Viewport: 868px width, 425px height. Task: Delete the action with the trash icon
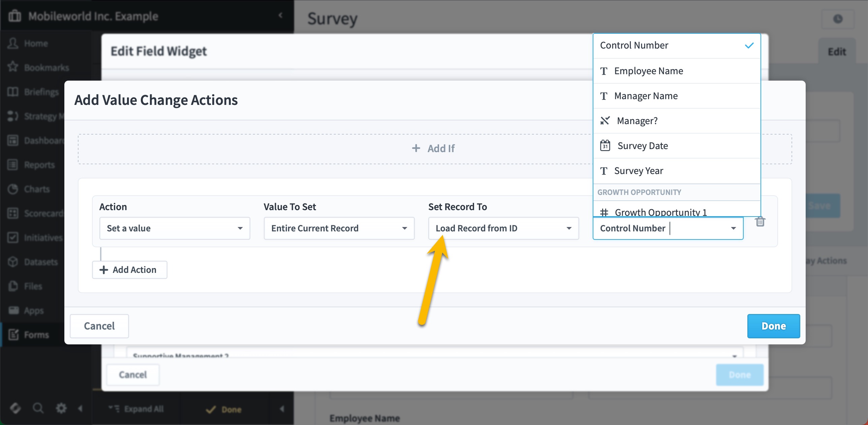click(760, 222)
